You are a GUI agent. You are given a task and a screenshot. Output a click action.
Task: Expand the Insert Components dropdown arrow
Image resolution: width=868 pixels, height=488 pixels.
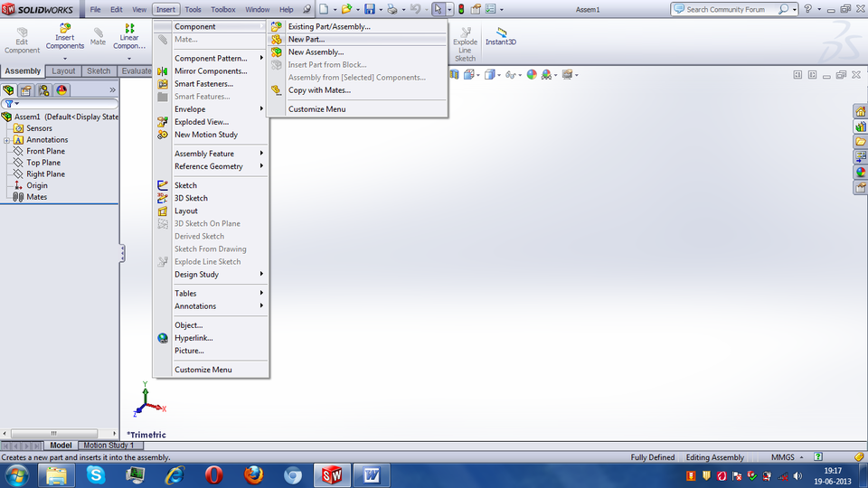[65, 58]
